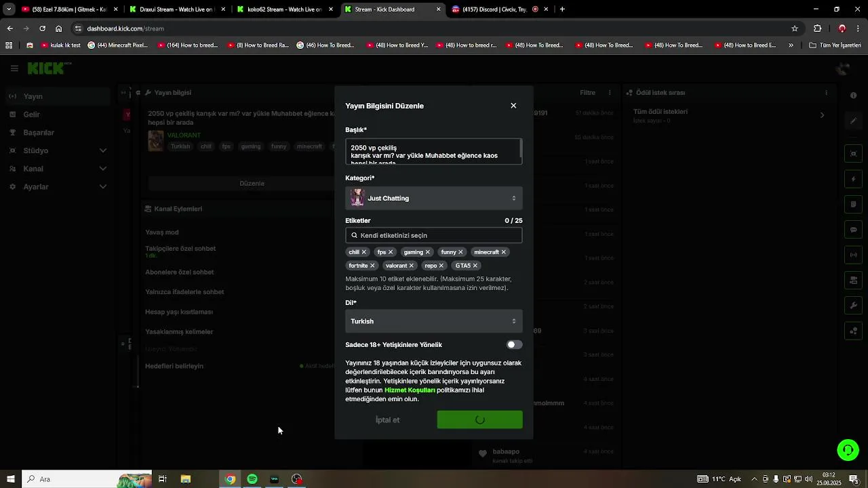Open the Hizmet Koşulları link
The width and height of the screenshot is (868, 488).
coord(410,390)
